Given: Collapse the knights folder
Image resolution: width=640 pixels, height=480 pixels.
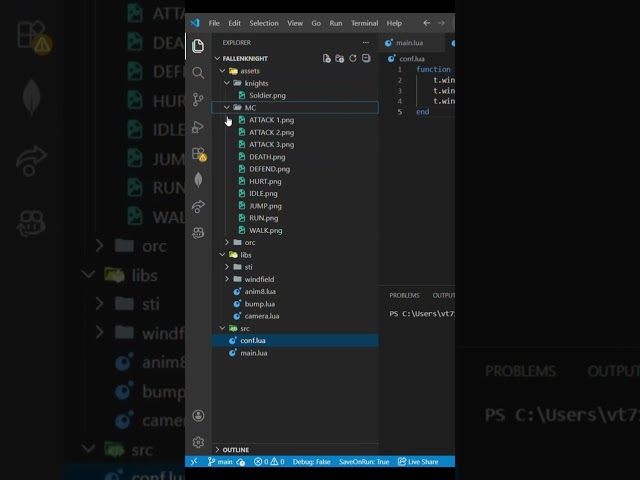Looking at the screenshot, I should [x=295, y=83].
